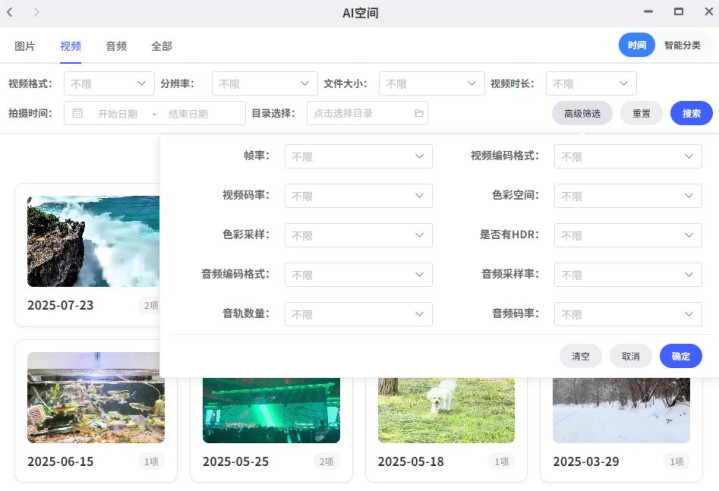This screenshot has height=491, width=719.
Task: Expand the 是否有HDR dropdown
Action: 627,235
